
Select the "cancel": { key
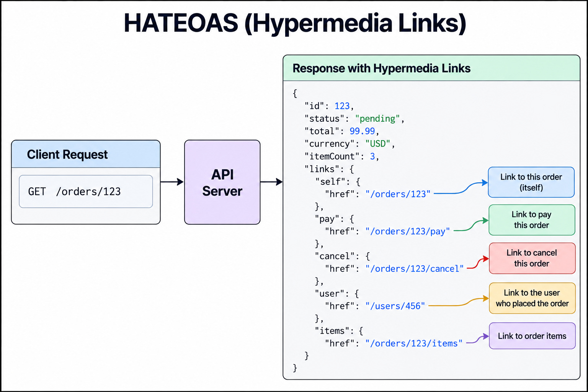click(x=342, y=256)
